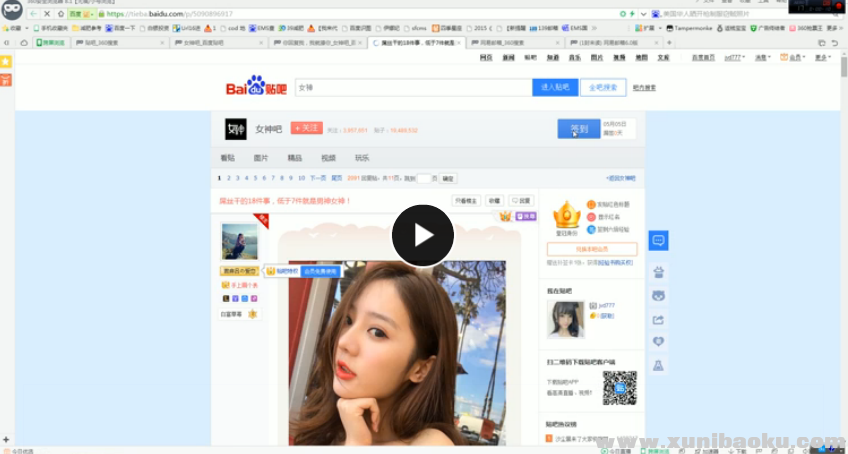Click the 女神吧 forum avatar icon
The width and height of the screenshot is (848, 454).
(235, 128)
